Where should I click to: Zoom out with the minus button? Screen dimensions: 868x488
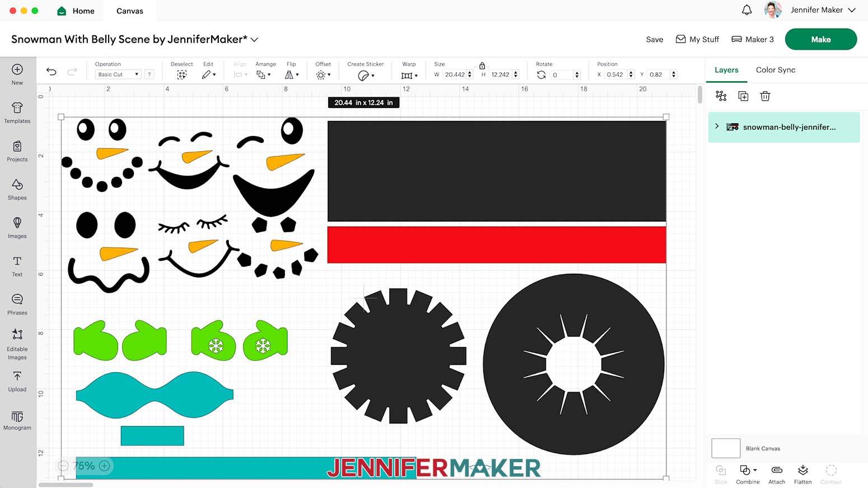tap(63, 466)
